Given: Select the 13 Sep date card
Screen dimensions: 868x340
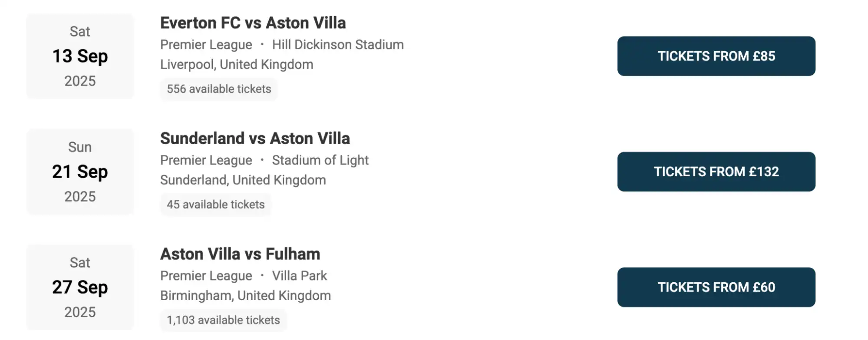Looking at the screenshot, I should point(80,56).
